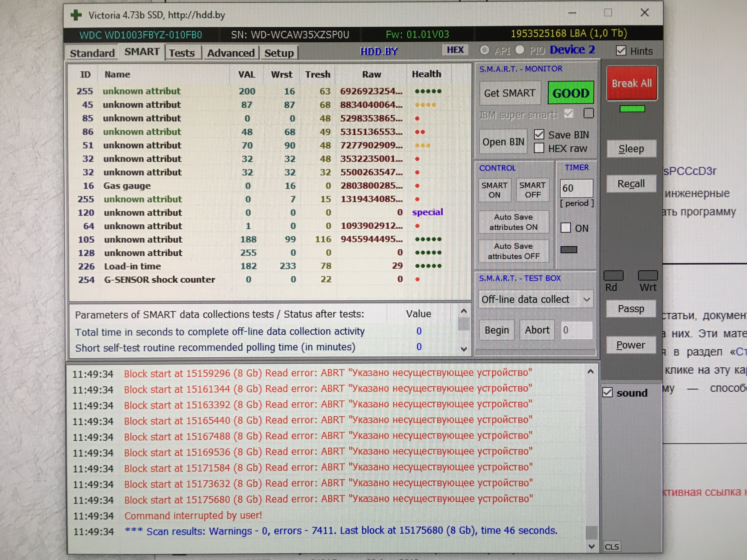Open the Setup tab
Screen dimensions: 747x560
click(279, 53)
